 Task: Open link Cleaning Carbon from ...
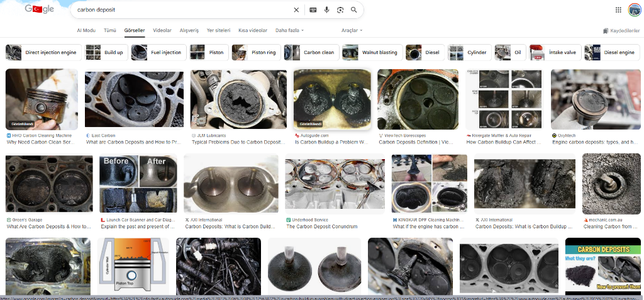[611, 226]
